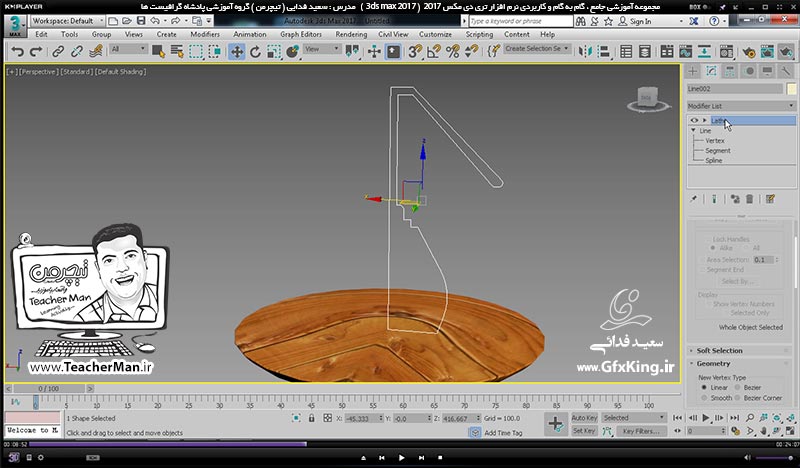
Task: Open the Rendering menu
Action: pos(351,34)
